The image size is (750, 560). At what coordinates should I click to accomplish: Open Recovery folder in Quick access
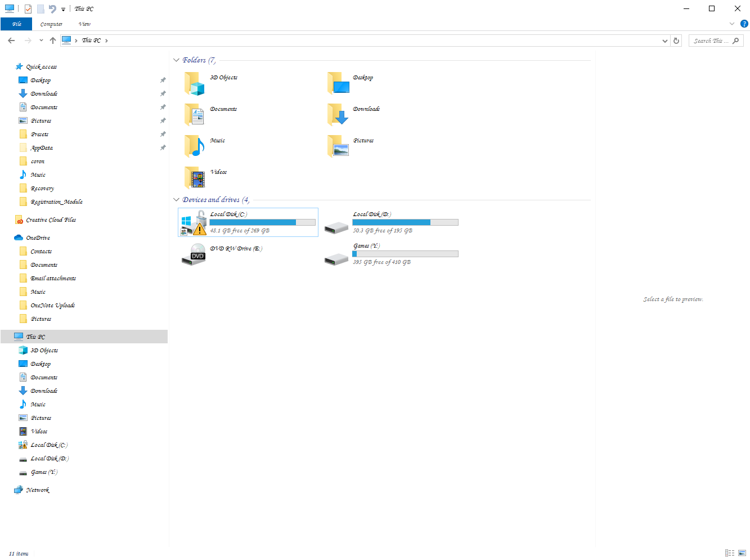coord(42,188)
